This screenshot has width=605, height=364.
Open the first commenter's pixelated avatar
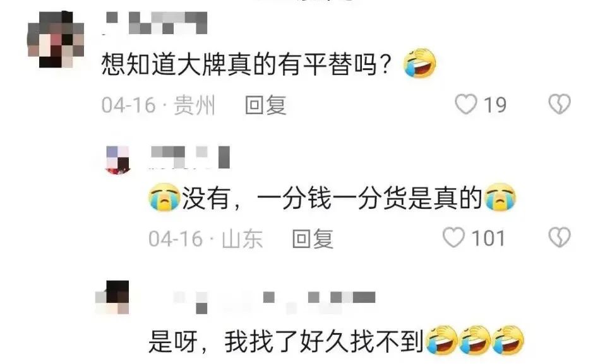[56, 39]
